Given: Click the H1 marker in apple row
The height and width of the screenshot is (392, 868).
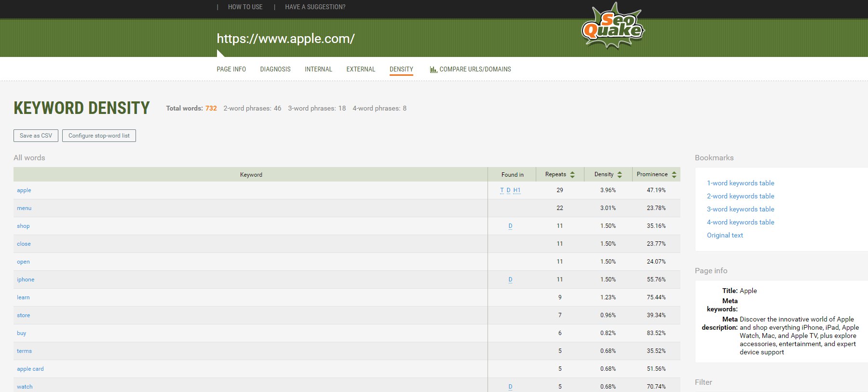Looking at the screenshot, I should [517, 190].
